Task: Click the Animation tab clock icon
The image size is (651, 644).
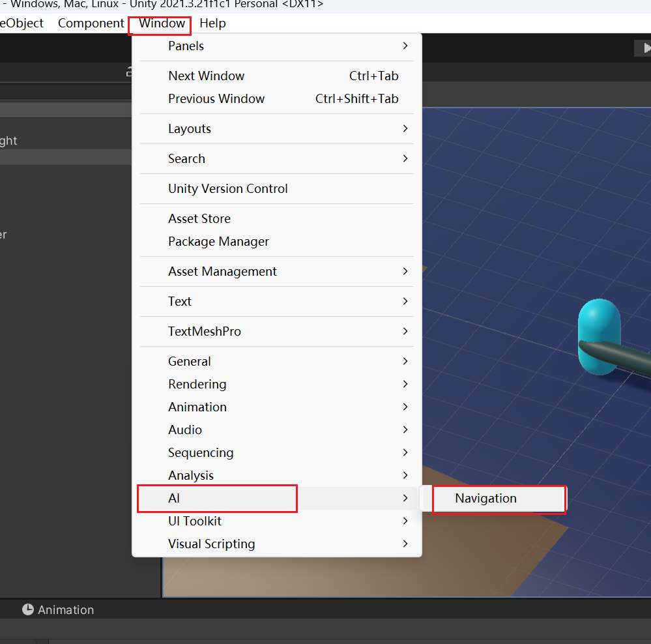Action: tap(28, 609)
